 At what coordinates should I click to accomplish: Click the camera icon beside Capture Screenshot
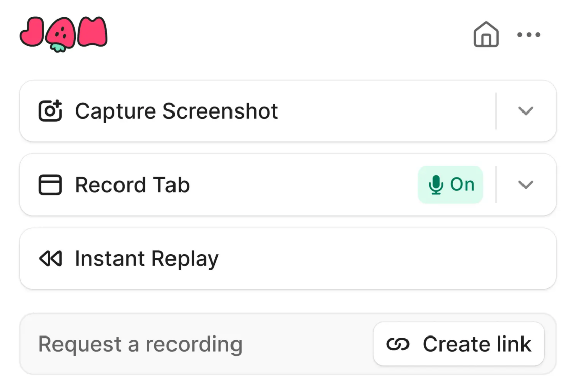(50, 111)
